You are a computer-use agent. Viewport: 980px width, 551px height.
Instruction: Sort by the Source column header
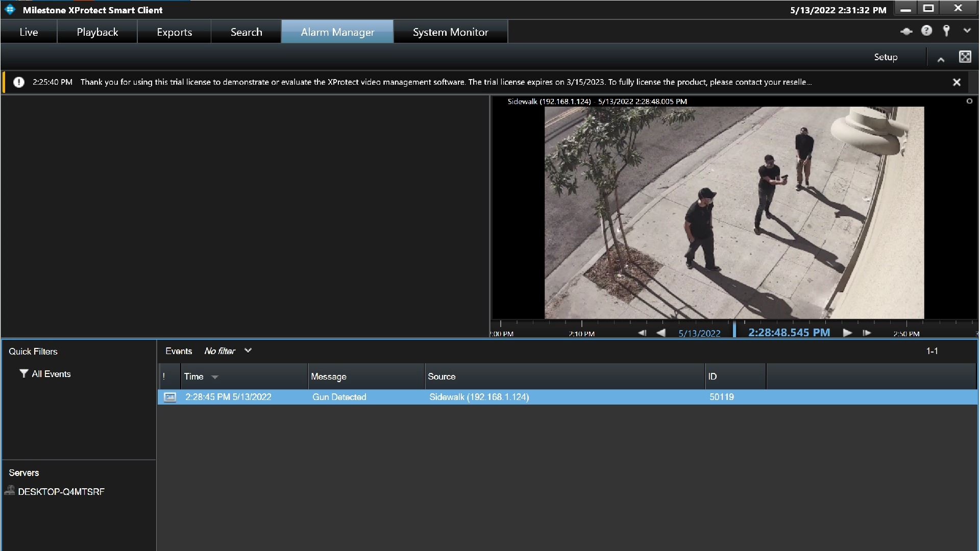[565, 377]
